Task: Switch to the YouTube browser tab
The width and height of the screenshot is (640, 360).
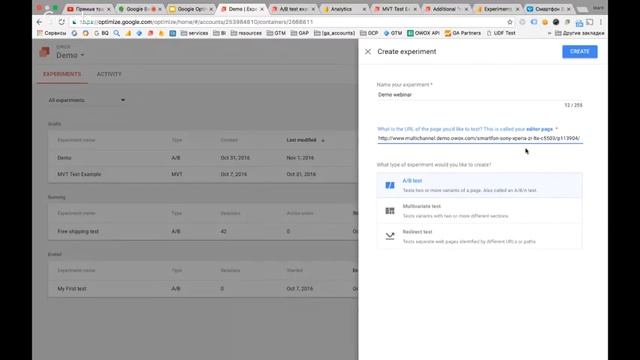Action: point(89,9)
